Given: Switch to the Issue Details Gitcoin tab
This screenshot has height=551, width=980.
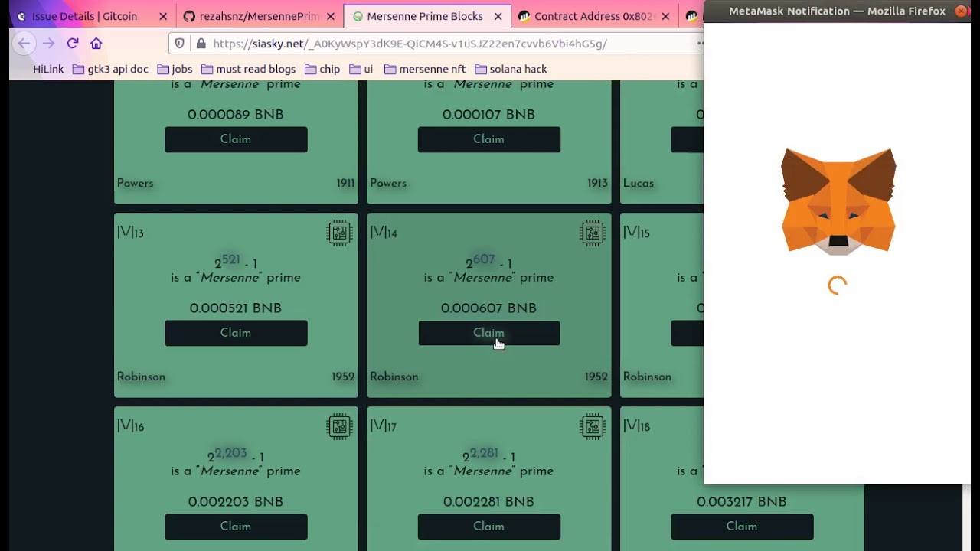Looking at the screenshot, I should (84, 16).
